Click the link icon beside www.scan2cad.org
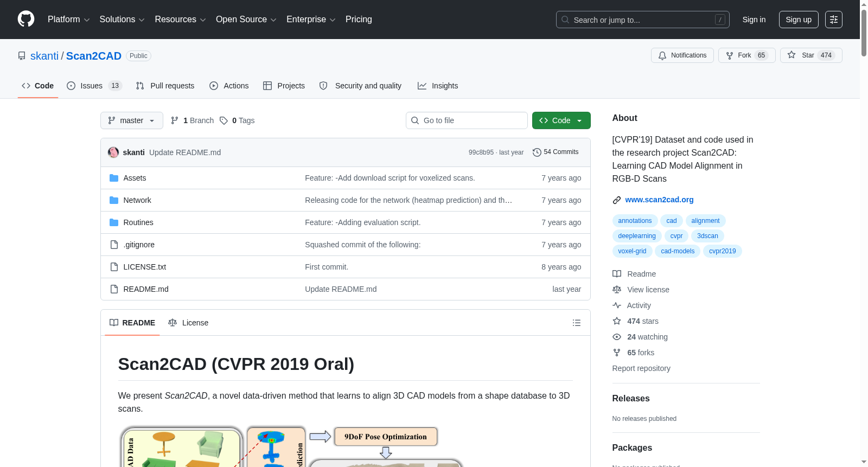The width and height of the screenshot is (868, 467). pos(617,200)
